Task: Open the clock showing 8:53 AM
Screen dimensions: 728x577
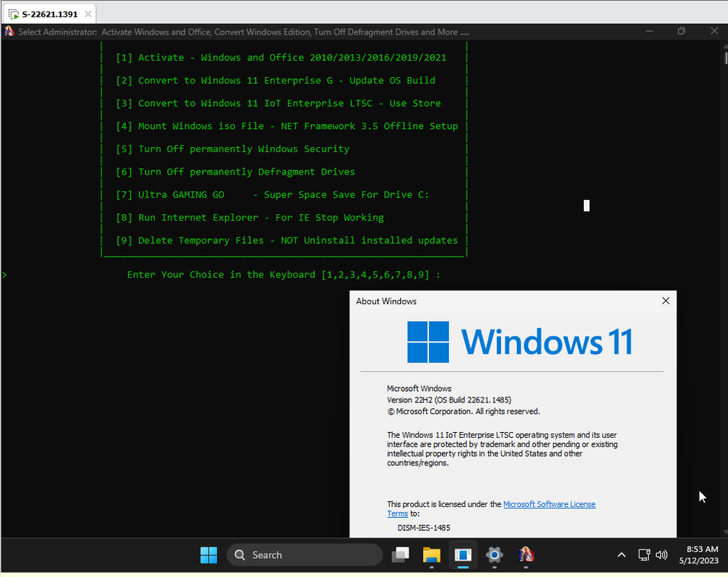Action: 698,555
